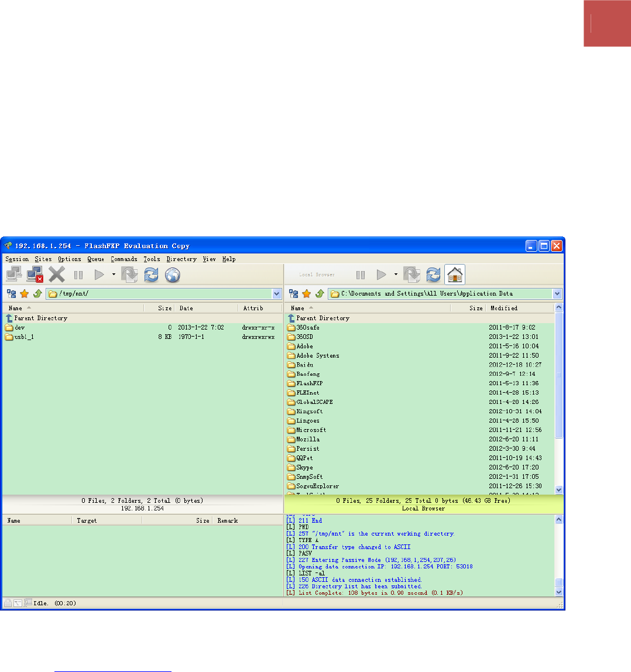Select the 360safe folder

(420, 327)
